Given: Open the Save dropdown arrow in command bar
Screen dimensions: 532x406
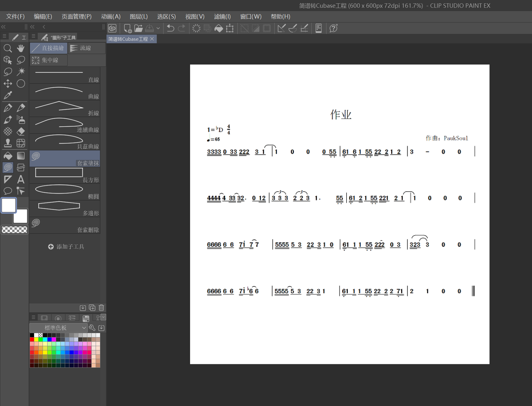Looking at the screenshot, I should pos(158,28).
